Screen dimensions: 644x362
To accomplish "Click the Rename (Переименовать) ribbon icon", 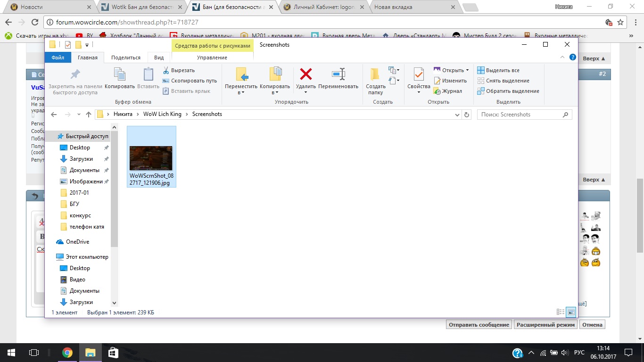I will coord(338,74).
